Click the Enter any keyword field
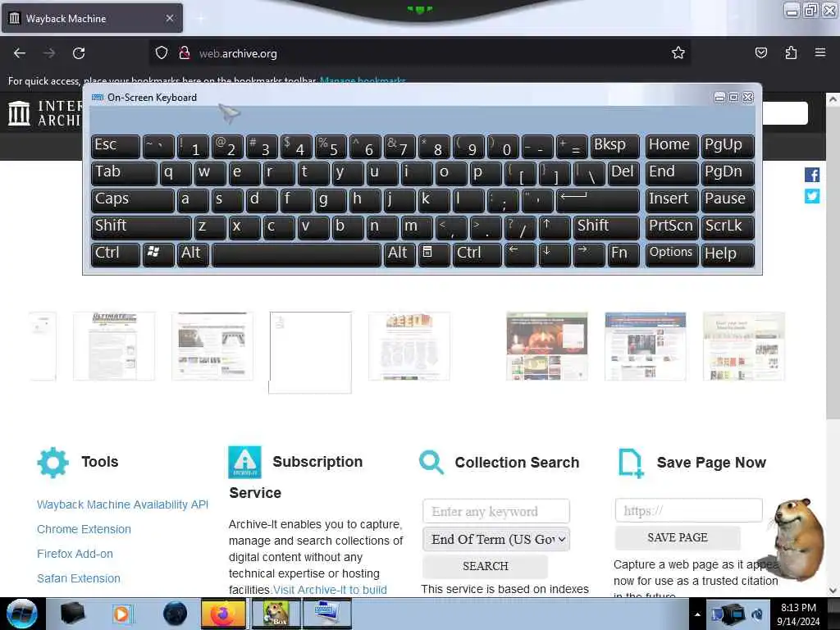The width and height of the screenshot is (840, 630). (x=496, y=511)
